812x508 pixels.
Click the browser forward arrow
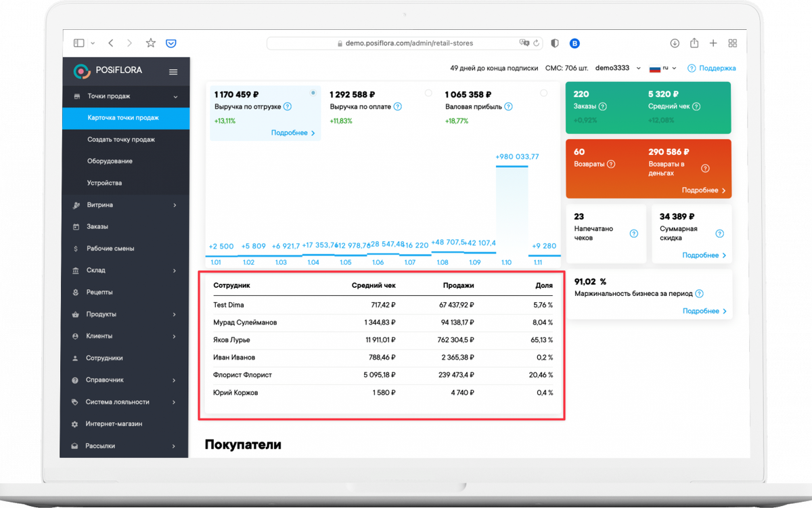(x=129, y=43)
